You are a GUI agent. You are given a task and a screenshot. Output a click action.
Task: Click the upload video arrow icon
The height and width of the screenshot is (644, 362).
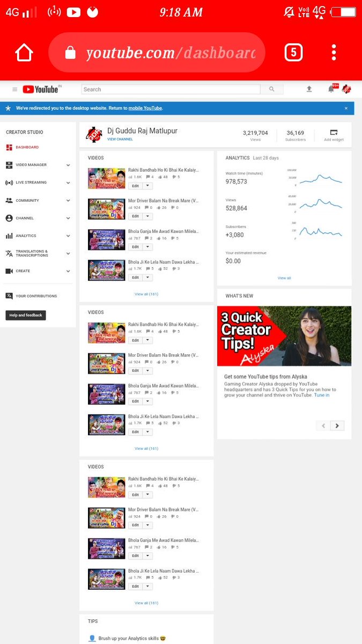pyautogui.click(x=309, y=89)
